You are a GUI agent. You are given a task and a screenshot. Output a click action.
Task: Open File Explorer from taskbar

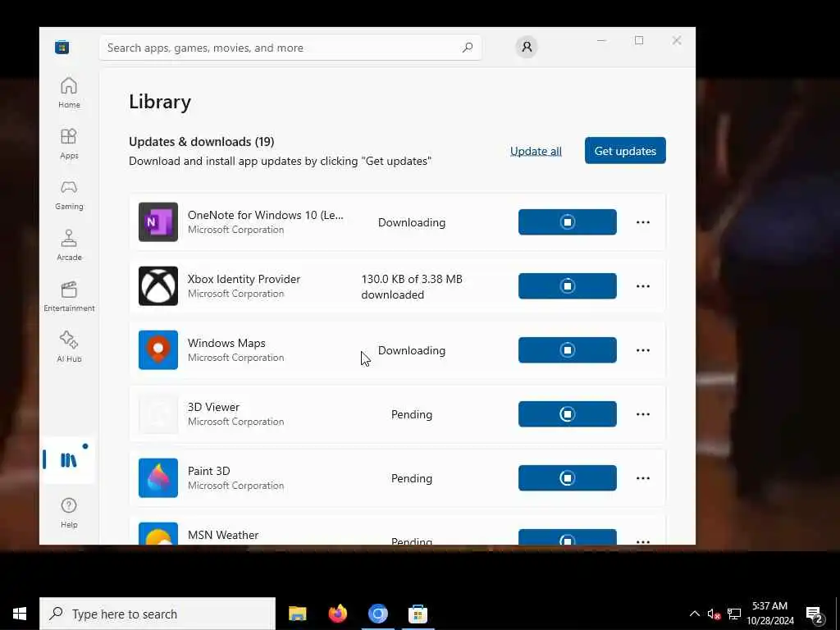(x=297, y=614)
